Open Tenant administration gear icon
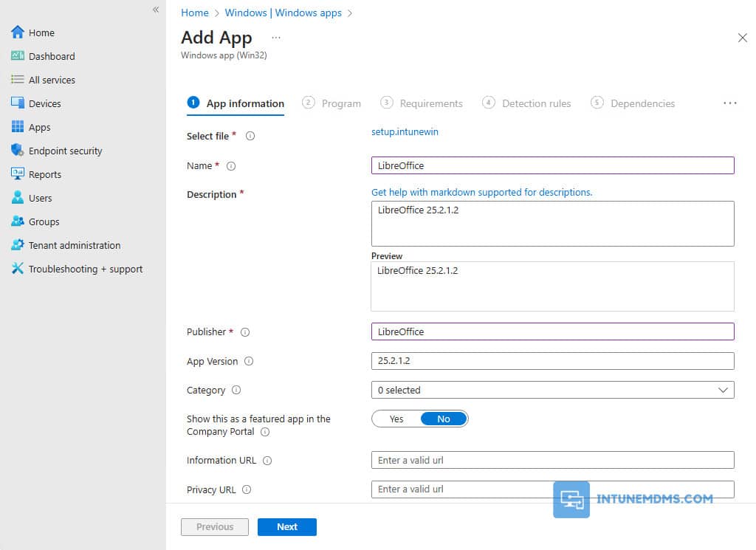 click(18, 245)
